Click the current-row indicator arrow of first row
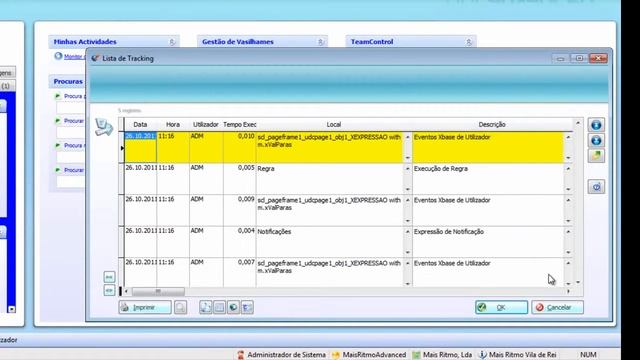The height and width of the screenshot is (360, 640). [x=122, y=148]
